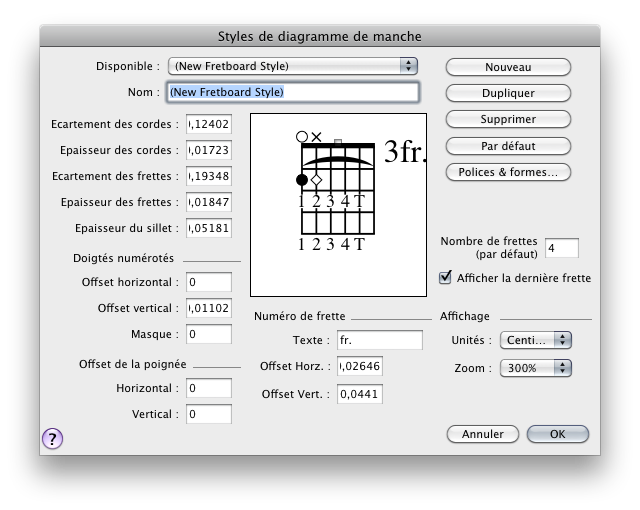The image size is (640, 510).
Task: Click the fretboard diagram preview
Action: 337,203
